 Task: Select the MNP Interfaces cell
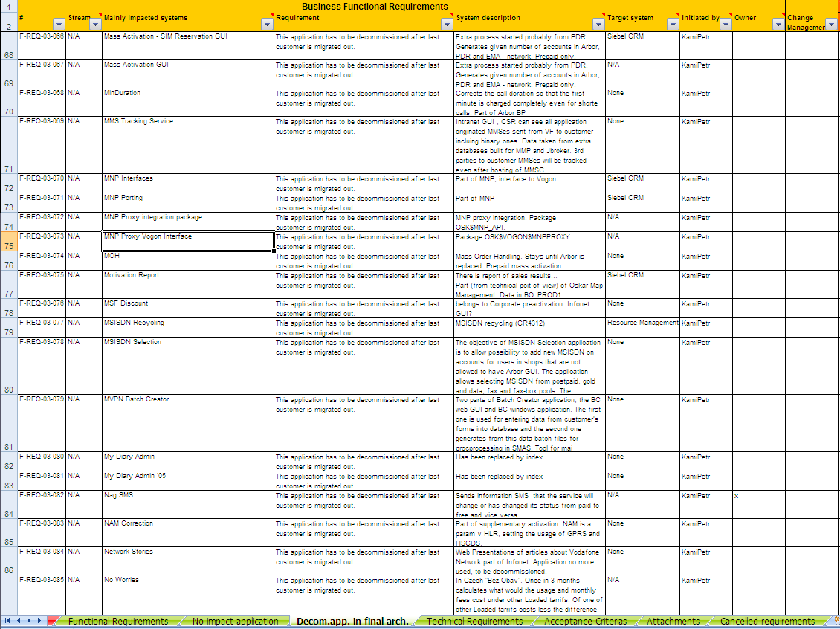187,183
